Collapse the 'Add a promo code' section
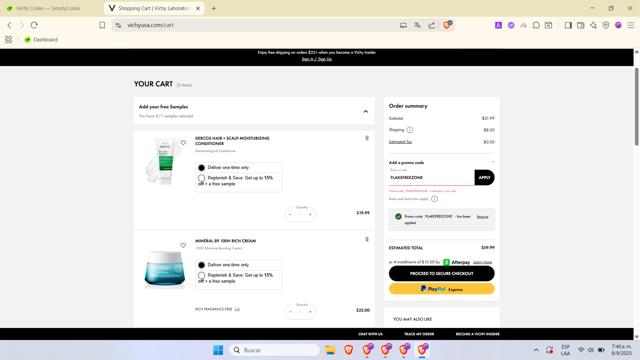This screenshot has height=360, width=640. click(x=493, y=162)
